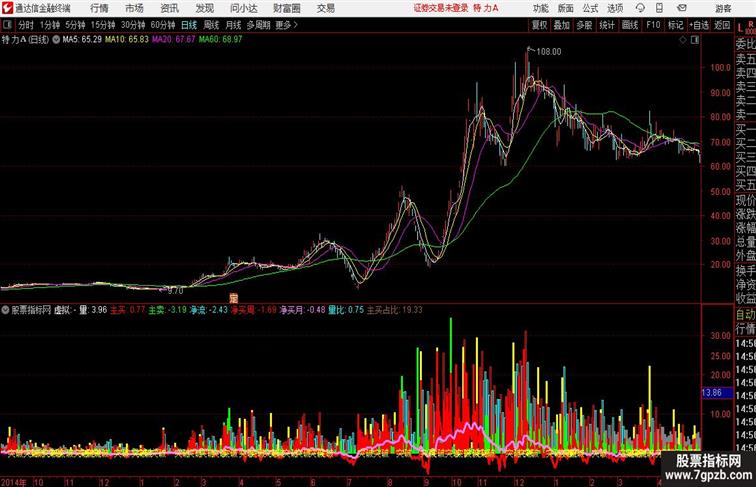The width and height of the screenshot is (756, 487).
Task: Click the 9.70 low price label
Action: [176, 291]
